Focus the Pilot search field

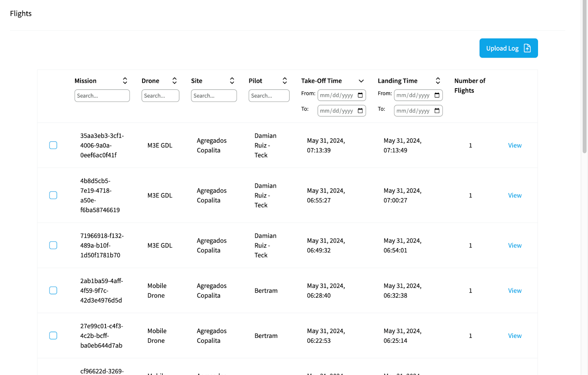(269, 96)
